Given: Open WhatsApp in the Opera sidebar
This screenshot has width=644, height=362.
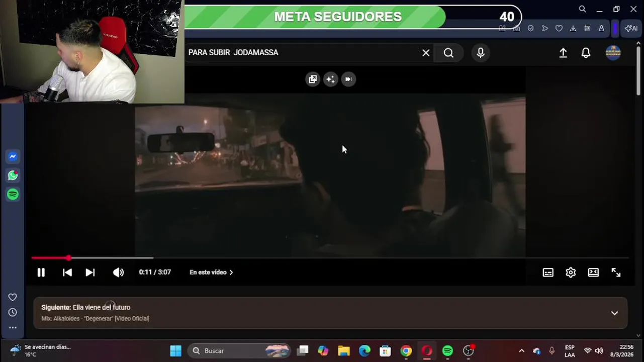Looking at the screenshot, I should (13, 175).
